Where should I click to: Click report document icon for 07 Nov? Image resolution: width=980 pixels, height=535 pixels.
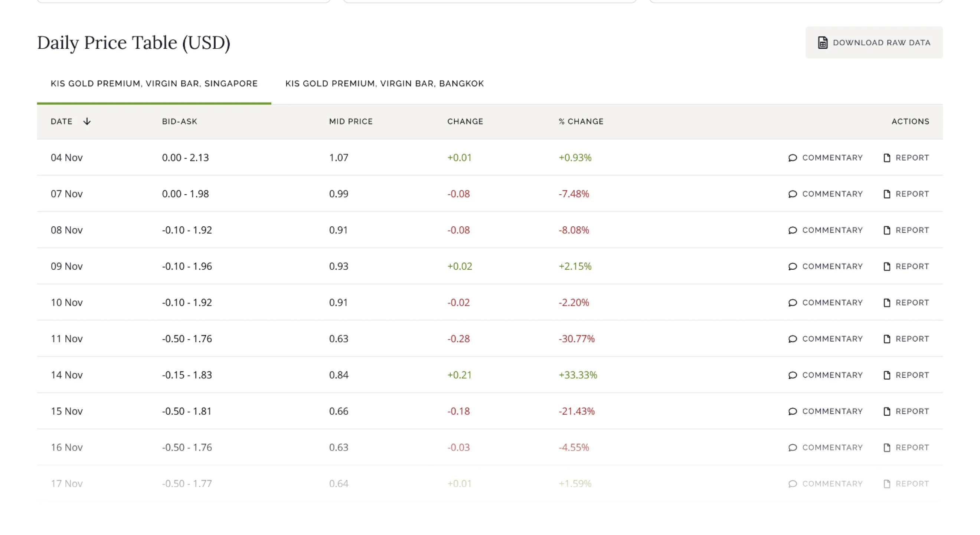point(887,194)
